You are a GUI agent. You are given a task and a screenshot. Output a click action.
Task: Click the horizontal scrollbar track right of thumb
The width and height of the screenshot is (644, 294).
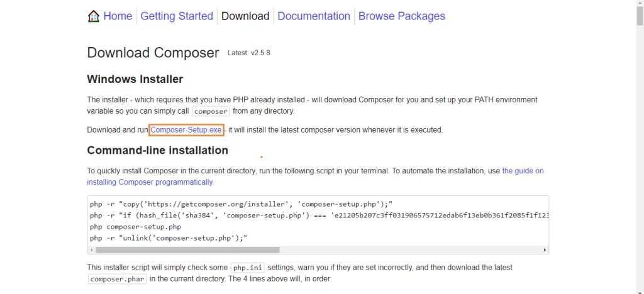(x=411, y=250)
